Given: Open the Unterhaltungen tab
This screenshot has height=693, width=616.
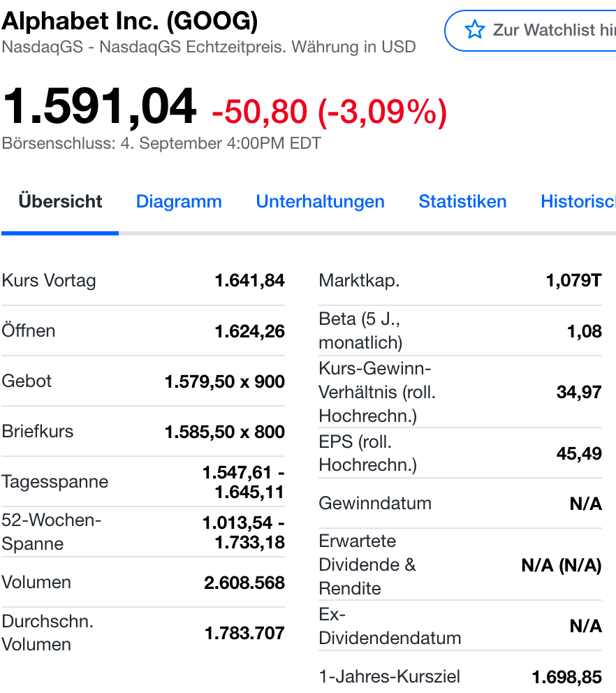Looking at the screenshot, I should point(321,202).
